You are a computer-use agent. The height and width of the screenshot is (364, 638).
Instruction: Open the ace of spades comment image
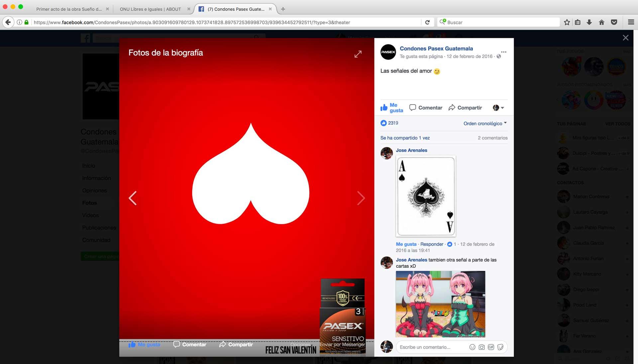[x=426, y=196]
